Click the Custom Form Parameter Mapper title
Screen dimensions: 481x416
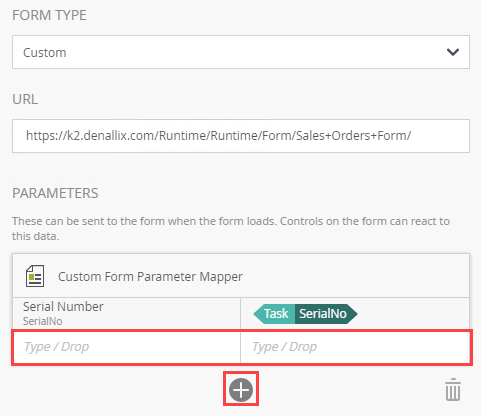(x=150, y=277)
